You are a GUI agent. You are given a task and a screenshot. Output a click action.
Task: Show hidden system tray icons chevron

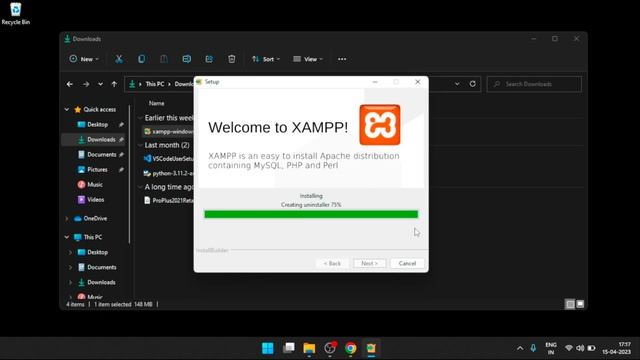(520, 348)
